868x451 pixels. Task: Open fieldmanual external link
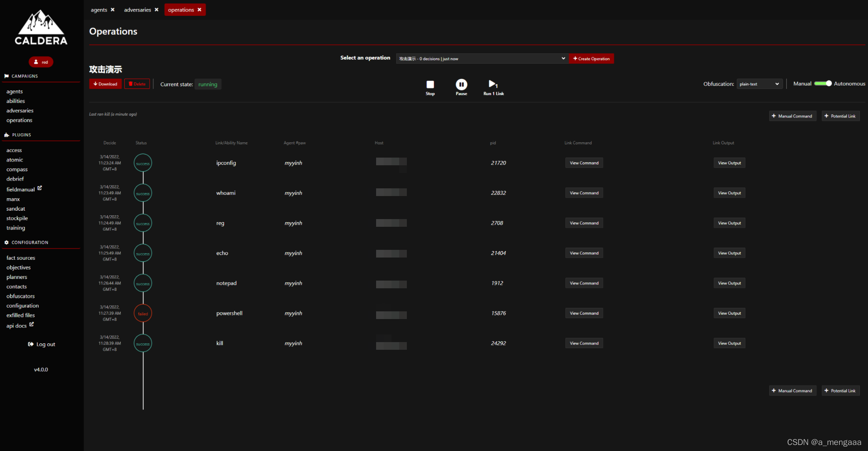24,189
